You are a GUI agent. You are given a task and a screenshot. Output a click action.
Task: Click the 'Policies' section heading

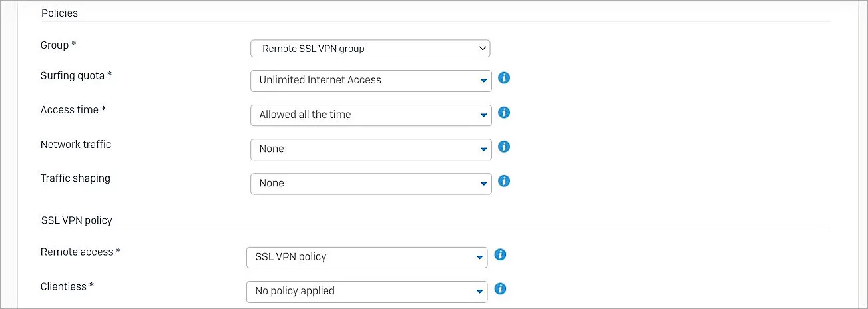point(59,13)
